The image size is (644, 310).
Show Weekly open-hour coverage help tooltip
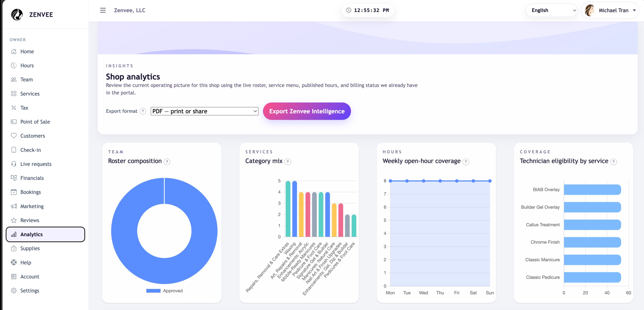point(466,162)
